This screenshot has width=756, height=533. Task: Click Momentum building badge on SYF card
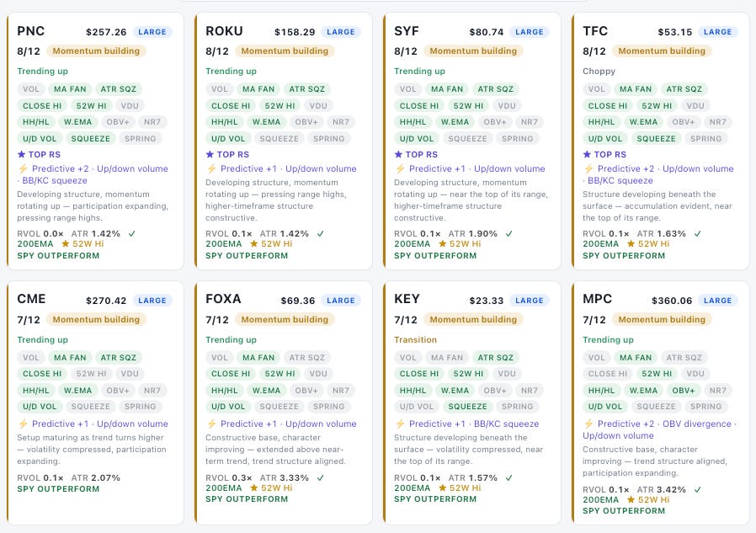coord(473,51)
